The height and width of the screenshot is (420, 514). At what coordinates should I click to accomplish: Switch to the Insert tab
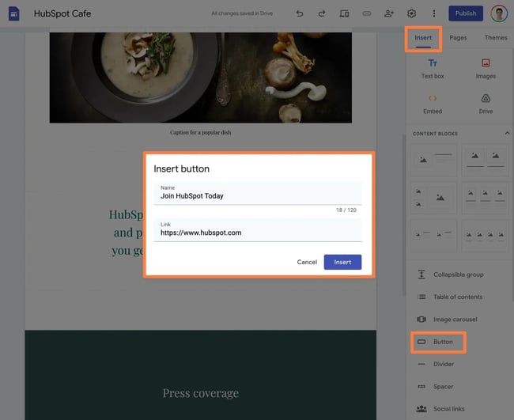coord(423,38)
